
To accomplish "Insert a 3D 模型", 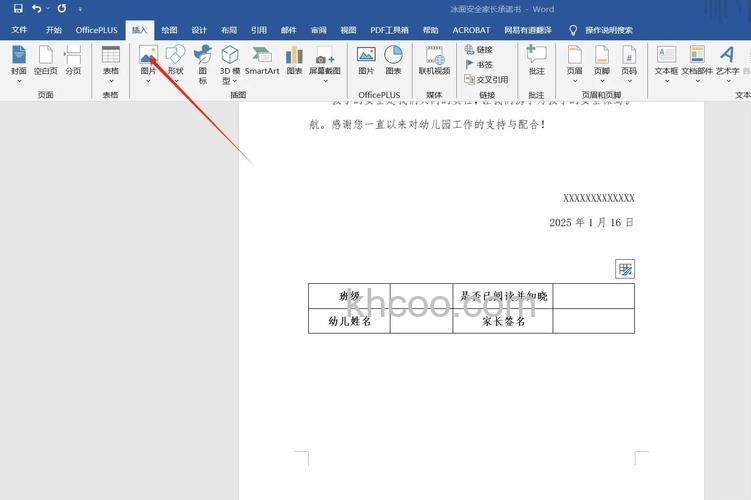I will pos(230,65).
